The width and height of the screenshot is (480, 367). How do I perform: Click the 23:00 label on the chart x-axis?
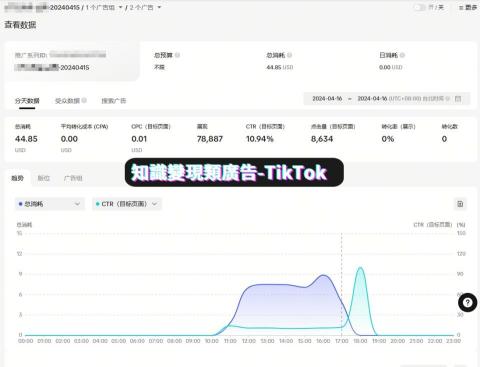click(454, 341)
